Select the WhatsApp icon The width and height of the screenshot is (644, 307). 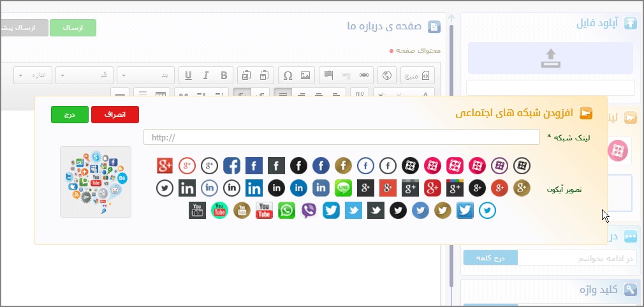tap(286, 210)
